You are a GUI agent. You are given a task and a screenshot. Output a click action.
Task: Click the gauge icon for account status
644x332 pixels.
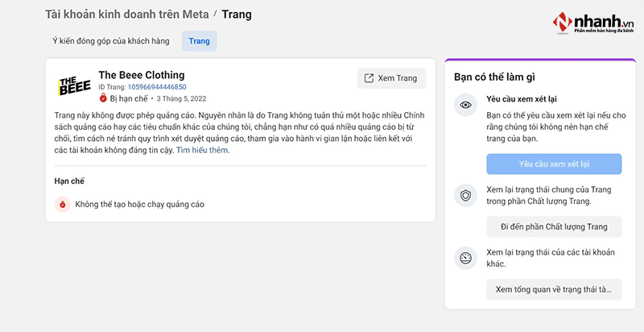click(x=465, y=258)
